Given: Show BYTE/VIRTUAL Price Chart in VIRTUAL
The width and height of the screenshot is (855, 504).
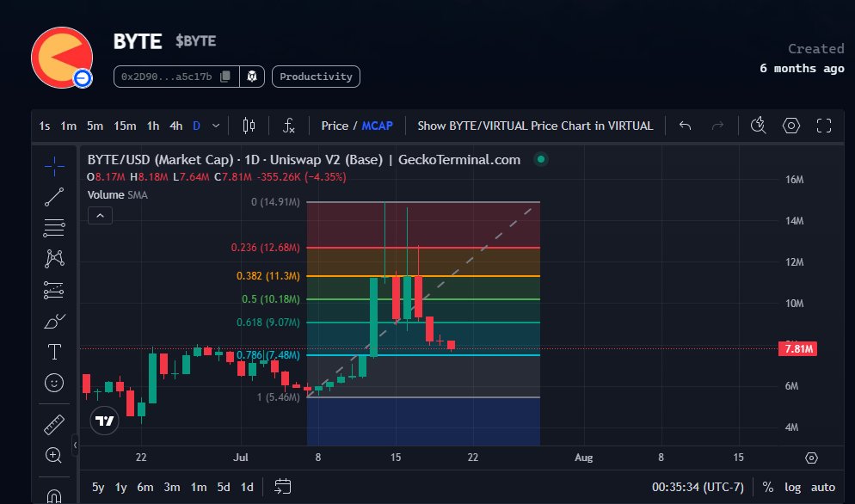Looking at the screenshot, I should pyautogui.click(x=535, y=126).
